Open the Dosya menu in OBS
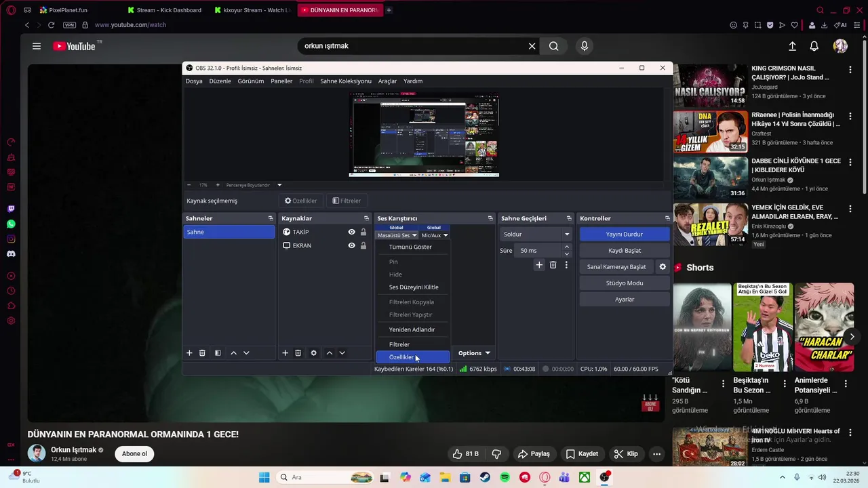Screen dimensions: 868x488 (194, 81)
